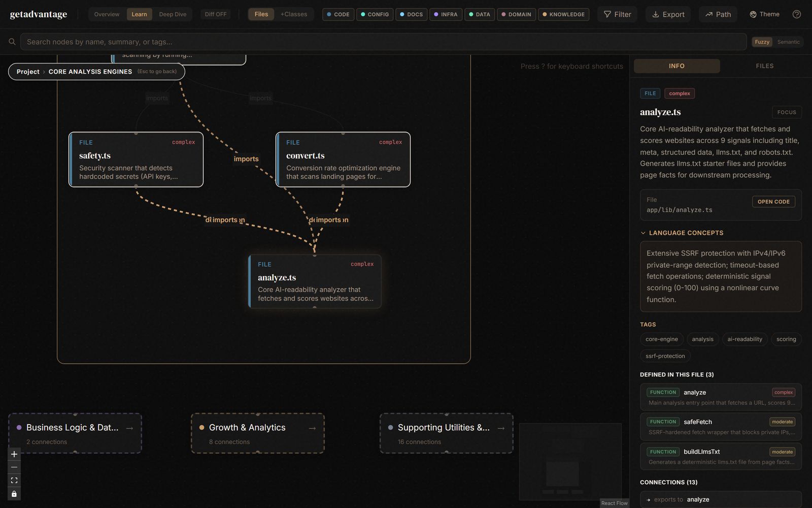The width and height of the screenshot is (812, 508).
Task: Click the OPEN CODE button
Action: point(773,202)
